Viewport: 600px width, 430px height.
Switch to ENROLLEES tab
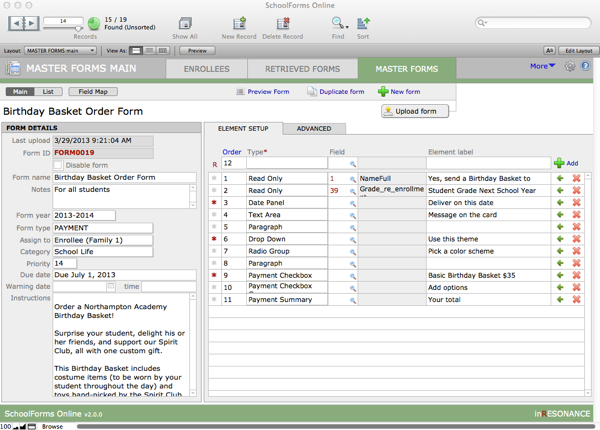coord(207,69)
